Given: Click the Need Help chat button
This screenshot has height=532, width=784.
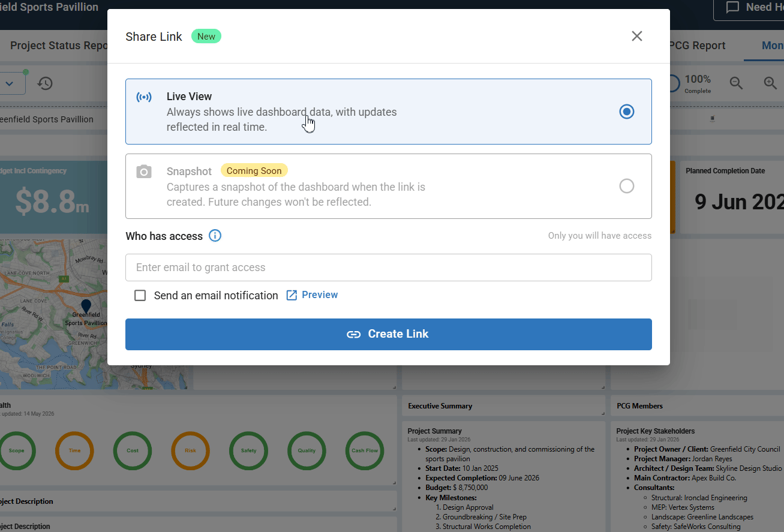Looking at the screenshot, I should (x=749, y=7).
